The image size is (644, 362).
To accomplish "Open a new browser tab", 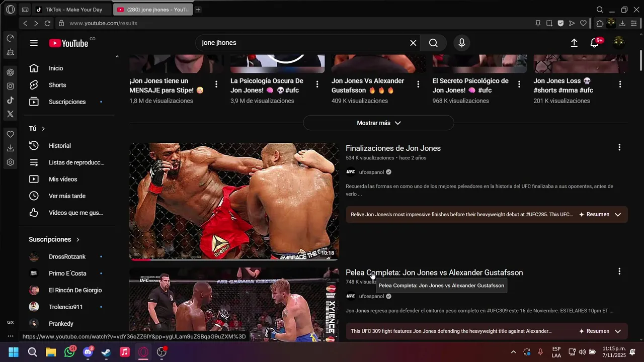I will [198, 10].
